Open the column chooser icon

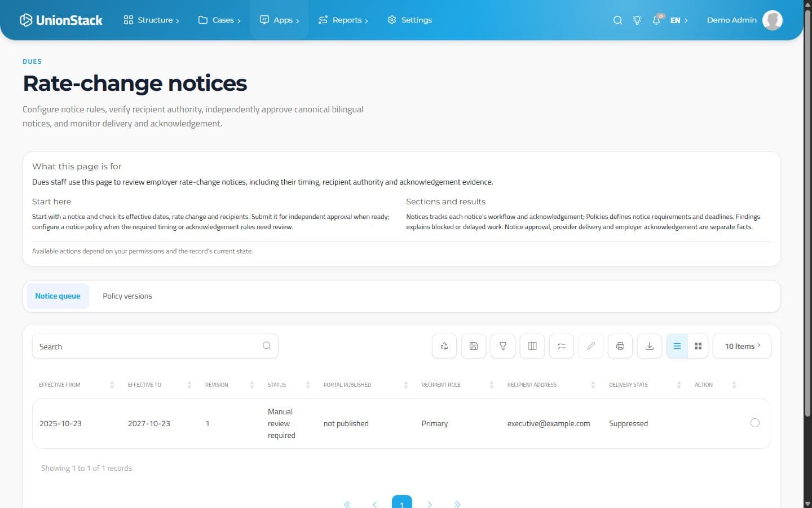pos(532,346)
